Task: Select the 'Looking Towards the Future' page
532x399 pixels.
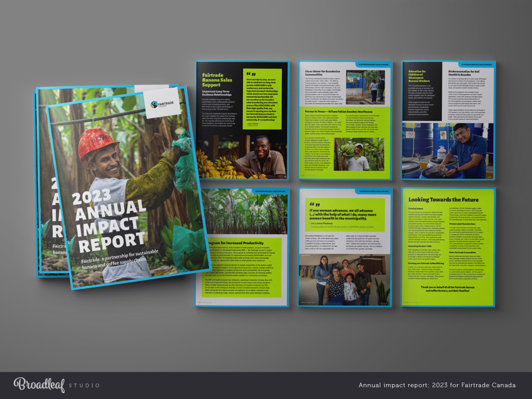Action: (x=448, y=247)
